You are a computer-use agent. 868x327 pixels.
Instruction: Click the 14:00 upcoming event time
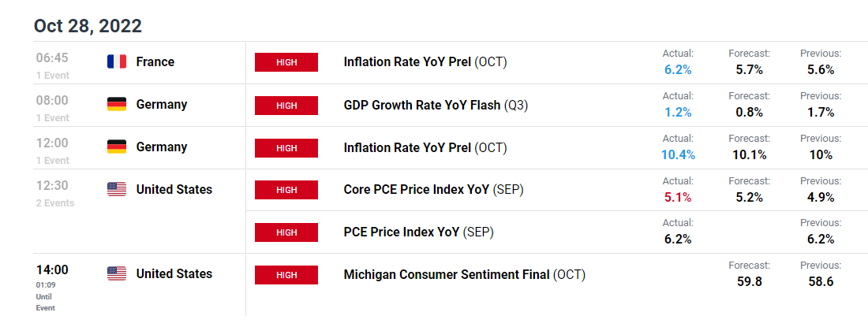click(52, 270)
